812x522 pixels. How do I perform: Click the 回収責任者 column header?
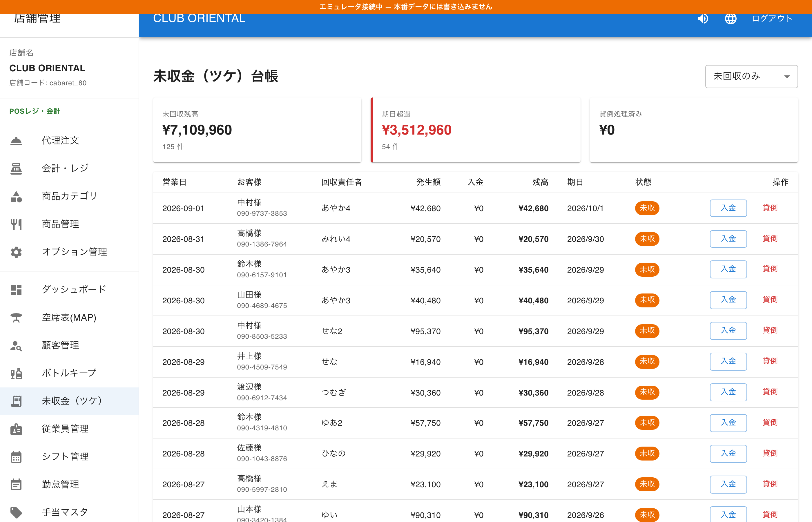pyautogui.click(x=341, y=182)
